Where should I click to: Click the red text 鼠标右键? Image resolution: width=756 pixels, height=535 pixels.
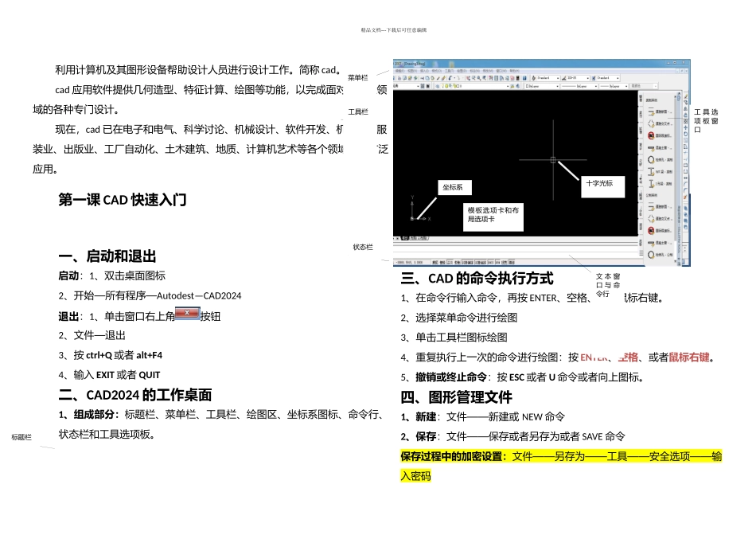(688, 357)
